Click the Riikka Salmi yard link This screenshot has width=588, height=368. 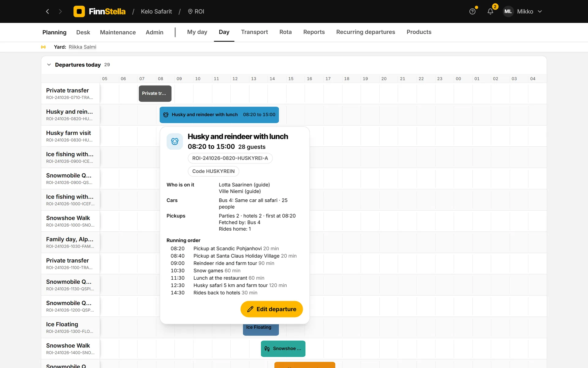point(82,47)
